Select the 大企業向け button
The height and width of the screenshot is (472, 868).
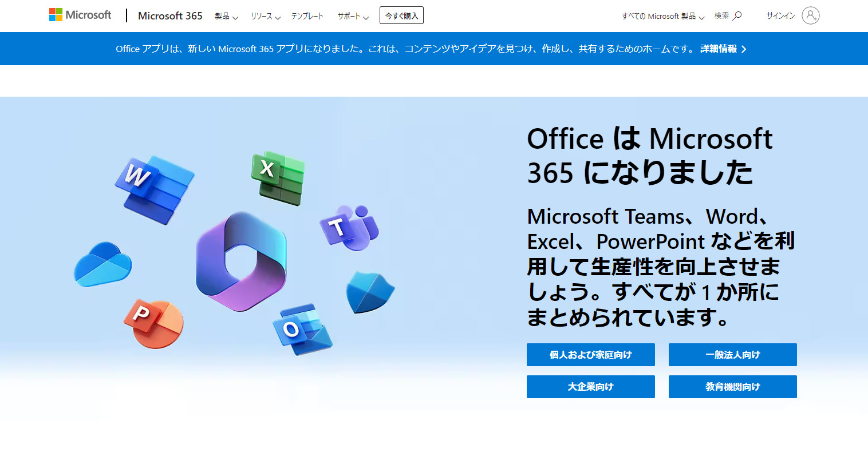591,387
